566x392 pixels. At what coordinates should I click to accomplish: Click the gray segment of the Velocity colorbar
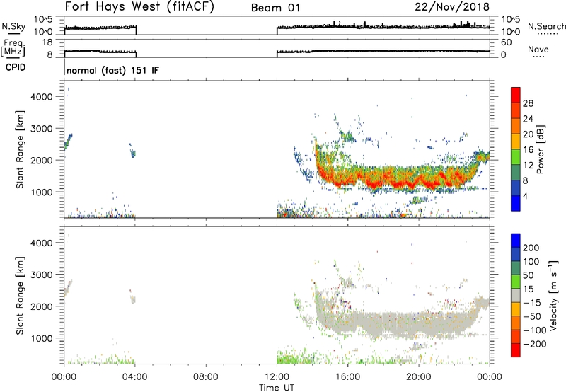point(516,295)
